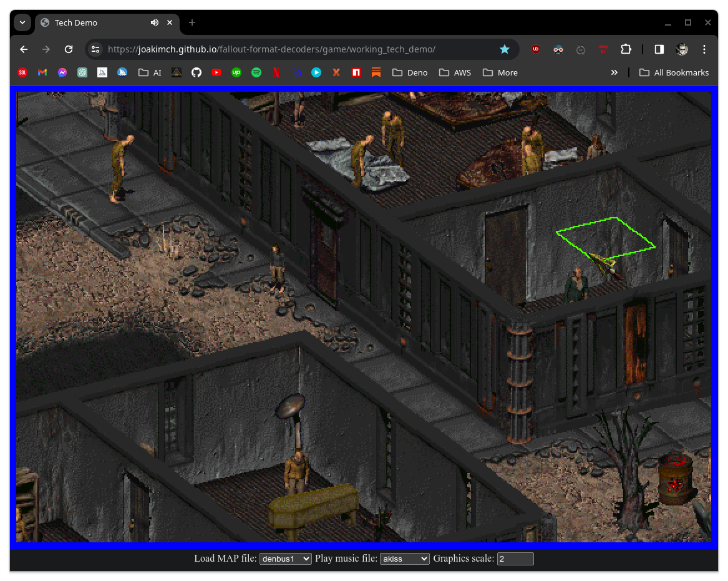Click the man standing behind the yellow bench

pos(296,471)
